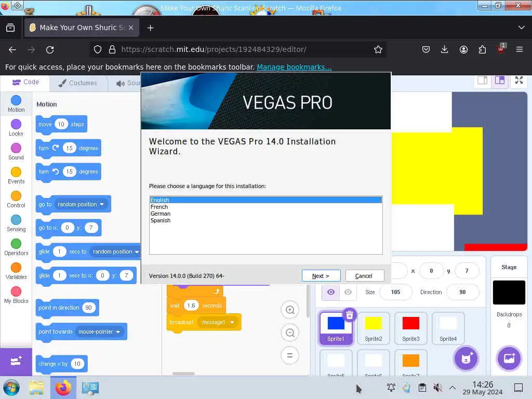532x399 pixels.
Task: Open the Manage bookmarks link
Action: coord(294,67)
